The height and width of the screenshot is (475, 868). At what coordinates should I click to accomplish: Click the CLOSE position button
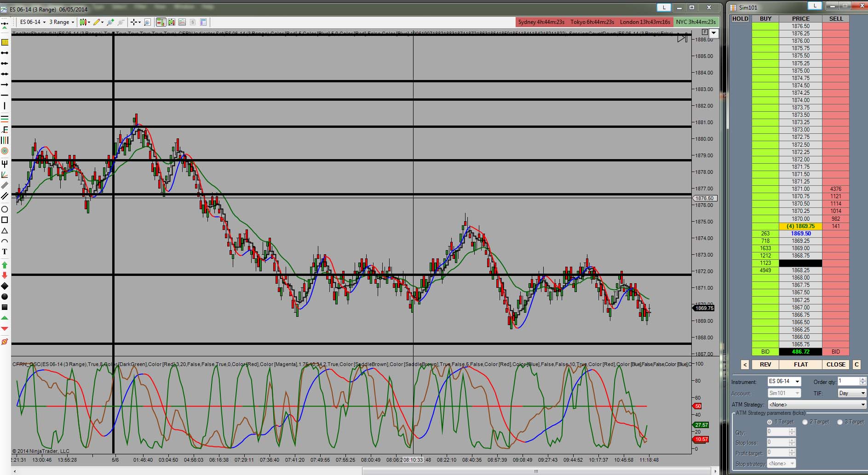836,365
